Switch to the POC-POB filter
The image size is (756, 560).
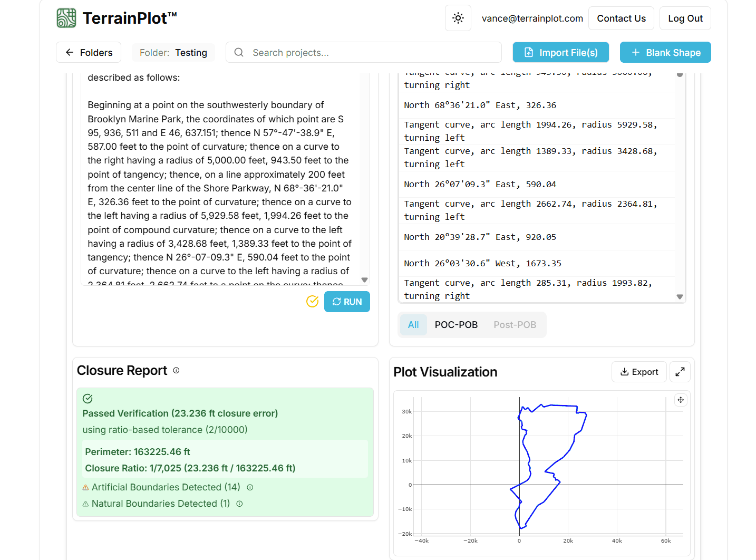(456, 325)
